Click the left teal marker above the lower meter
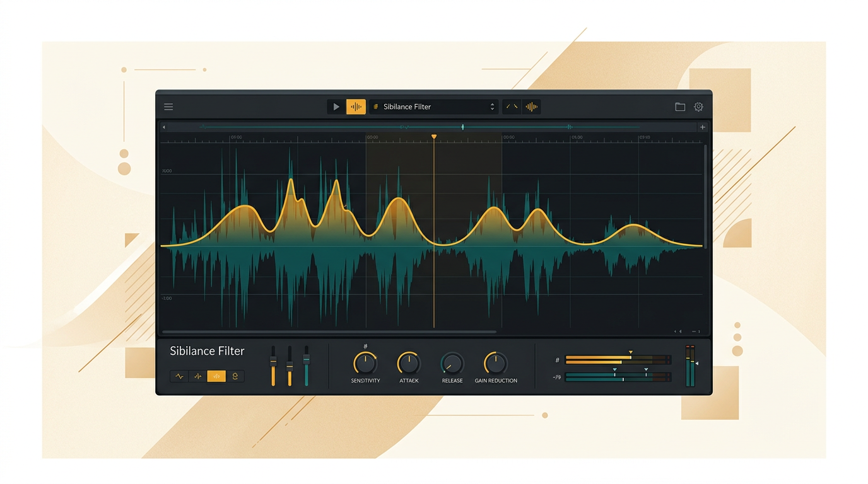This screenshot has height=484, width=868. point(614,370)
